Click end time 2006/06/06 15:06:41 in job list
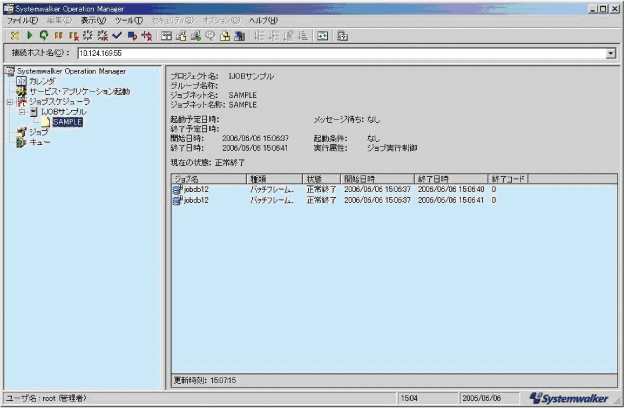The width and height of the screenshot is (624, 408). (451, 200)
